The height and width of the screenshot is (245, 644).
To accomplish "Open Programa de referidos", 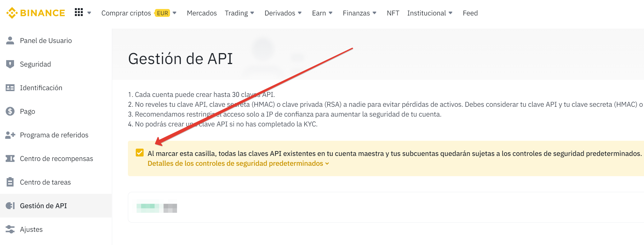I will [54, 135].
